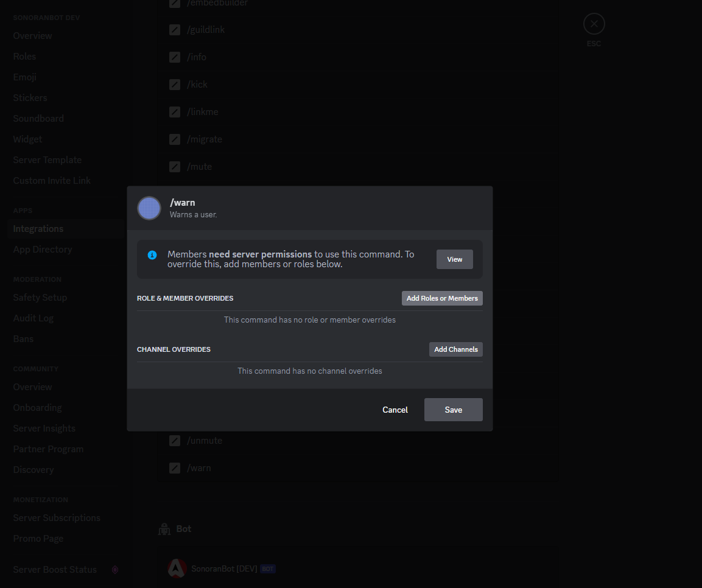Open the Soundboard settings
Screen dimensions: 702x588
click(65, 119)
